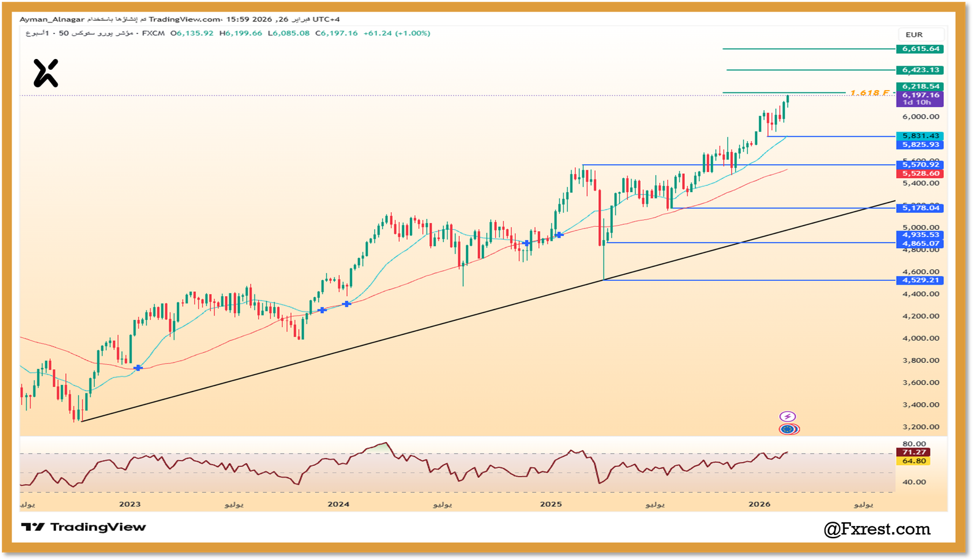The width and height of the screenshot is (973, 560).
Task: Click the green 6,423.13 price label
Action: click(x=920, y=70)
